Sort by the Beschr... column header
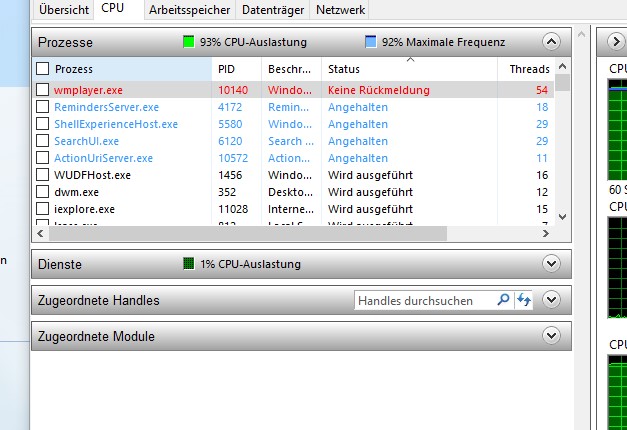The width and height of the screenshot is (627, 430). pyautogui.click(x=292, y=69)
